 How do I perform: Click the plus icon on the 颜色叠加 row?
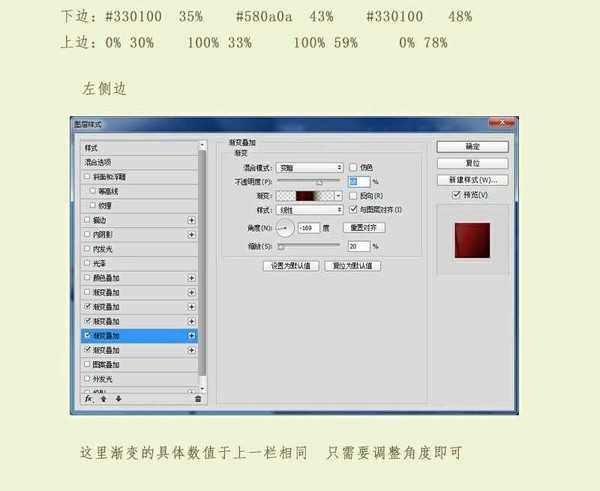tap(191, 278)
